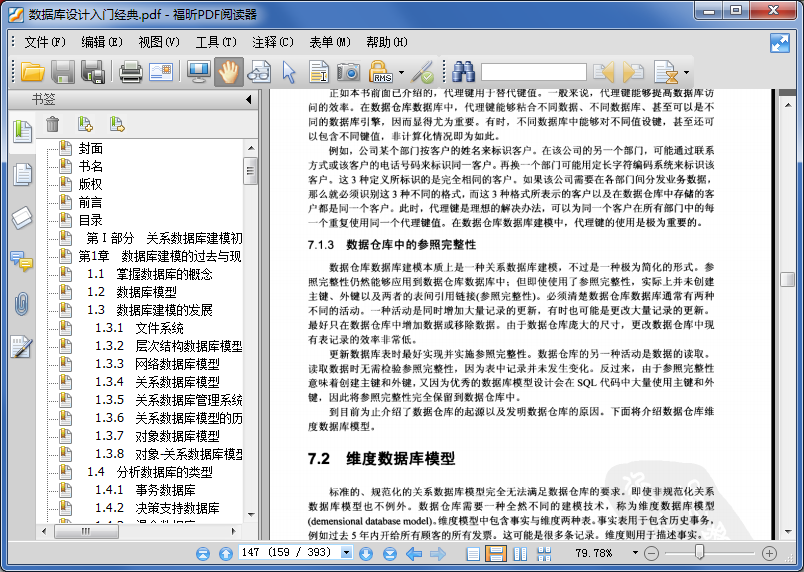
Task: Click the bookmark panel horizontal scrollbar thumb
Action: (x=86, y=532)
